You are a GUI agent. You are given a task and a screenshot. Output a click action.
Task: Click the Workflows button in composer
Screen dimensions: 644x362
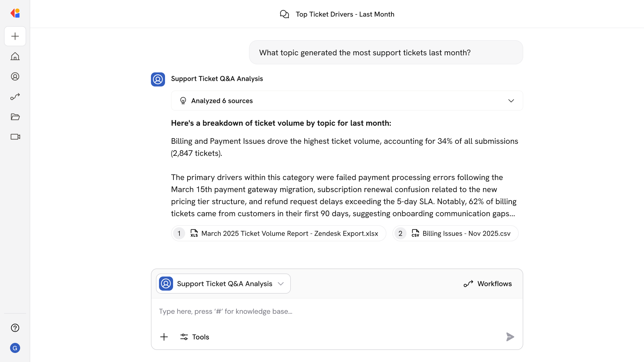[488, 284]
